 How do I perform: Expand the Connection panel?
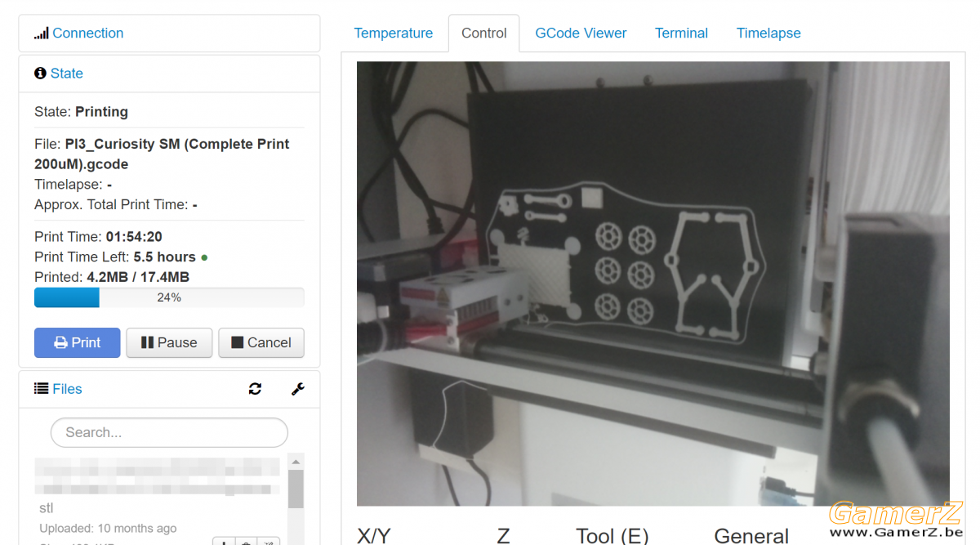pos(88,34)
